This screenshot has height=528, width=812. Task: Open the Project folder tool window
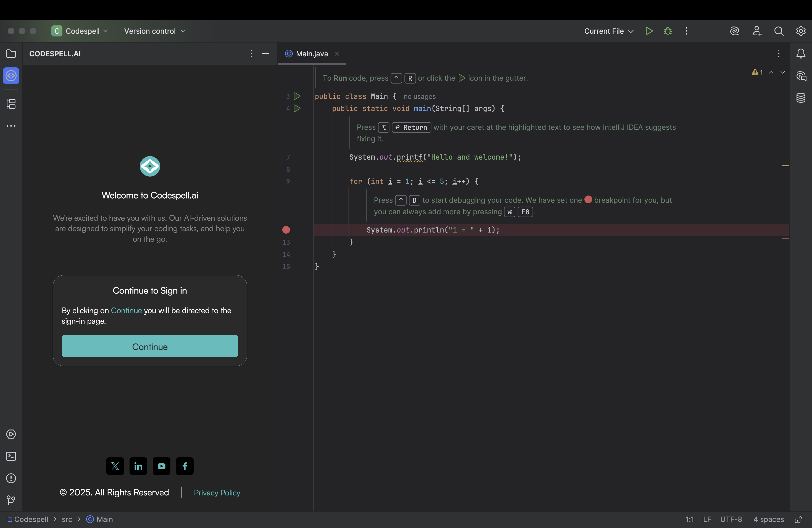click(11, 54)
